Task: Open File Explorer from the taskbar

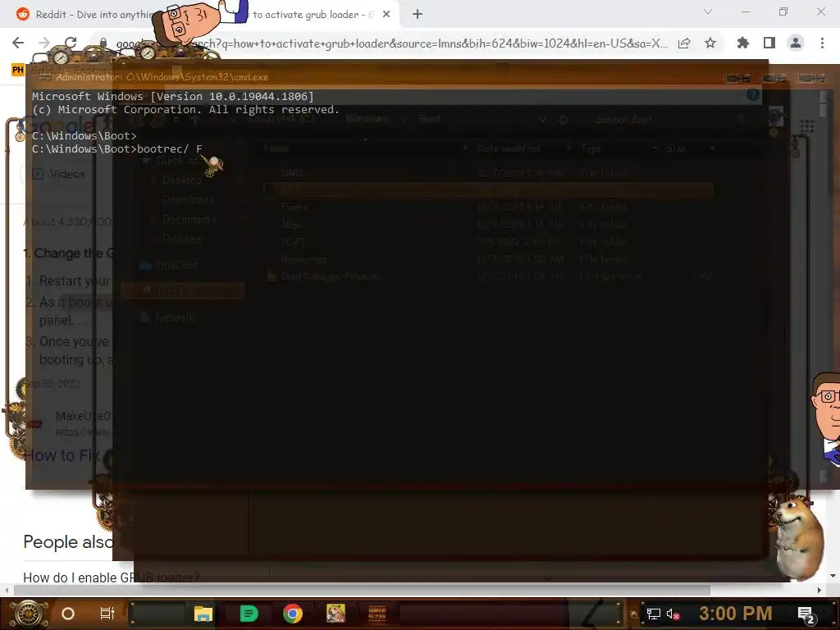Action: pos(203,614)
